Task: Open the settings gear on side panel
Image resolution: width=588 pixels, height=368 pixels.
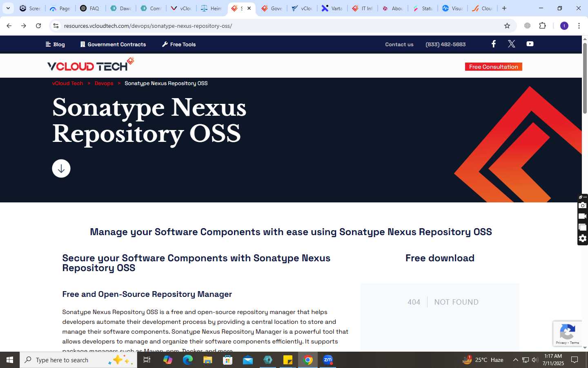Action: pyautogui.click(x=583, y=238)
